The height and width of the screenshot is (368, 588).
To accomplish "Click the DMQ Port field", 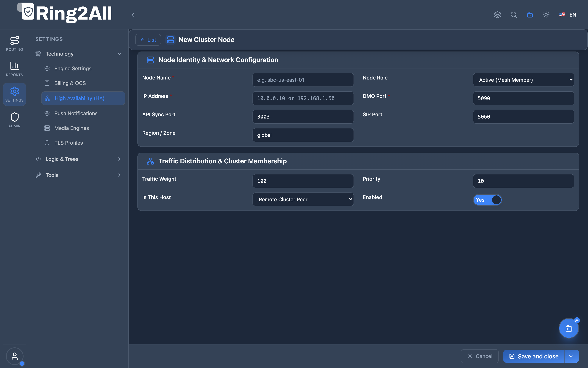I will pyautogui.click(x=523, y=98).
